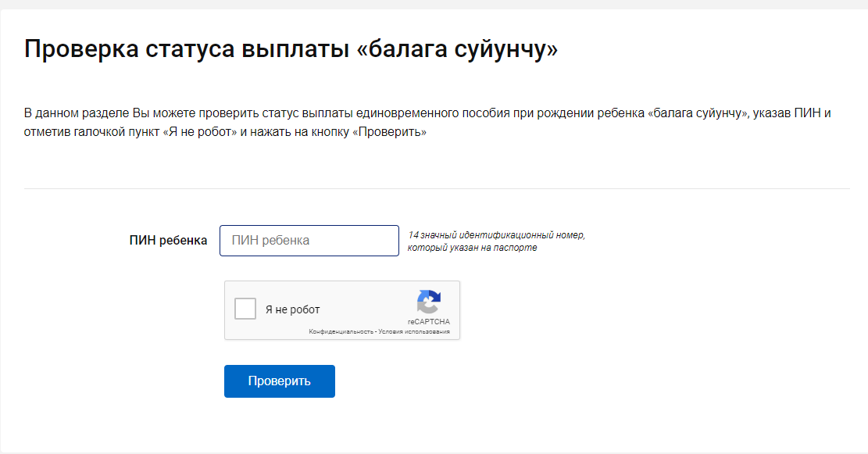Click the description line starting «В данном разделе»
868x454 pixels.
click(x=427, y=113)
